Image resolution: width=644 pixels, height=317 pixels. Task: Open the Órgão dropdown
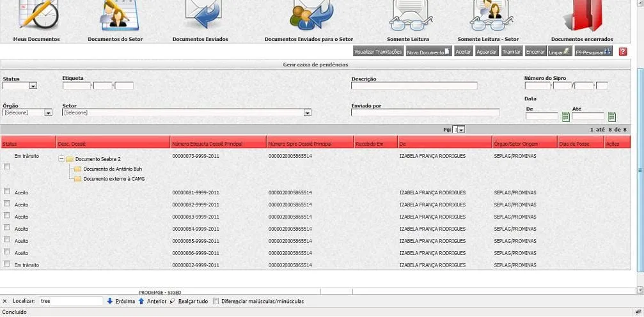click(27, 112)
